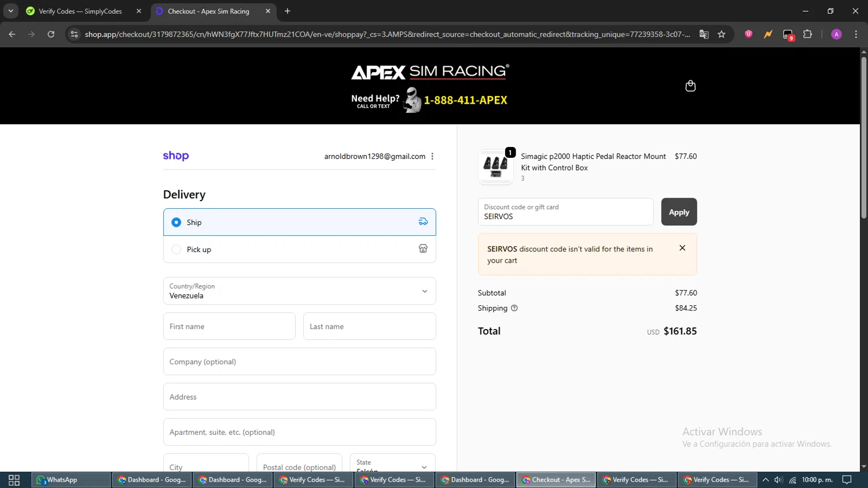The width and height of the screenshot is (868, 488).
Task: Bookmark this page with the star
Action: click(x=722, y=34)
